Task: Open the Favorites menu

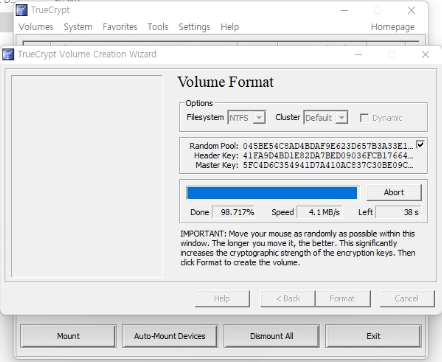Action: click(120, 27)
